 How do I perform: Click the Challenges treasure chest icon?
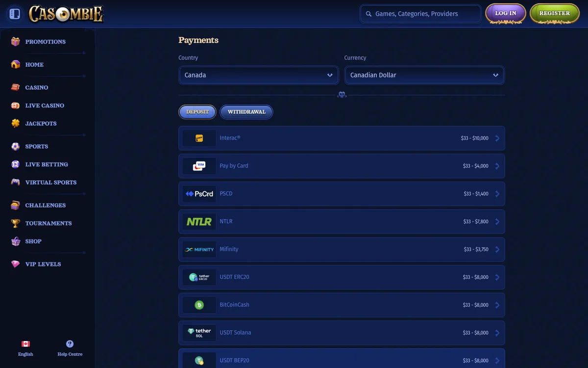(16, 205)
